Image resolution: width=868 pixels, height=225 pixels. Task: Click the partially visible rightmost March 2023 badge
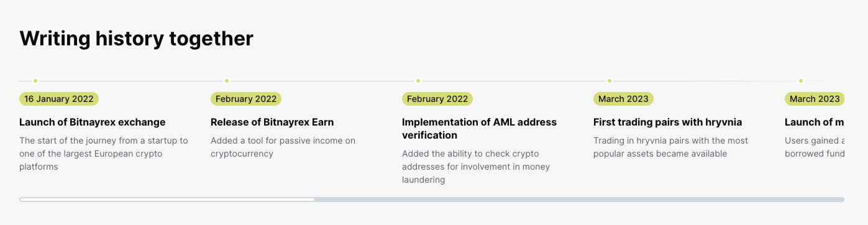pos(815,99)
